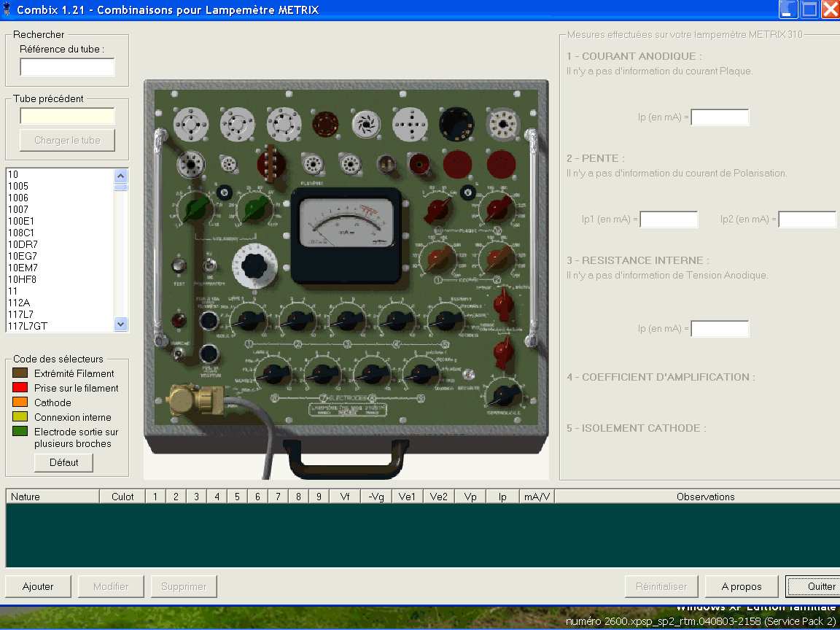
Task: Click the Combix application icon in title bar
Action: [x=7, y=9]
